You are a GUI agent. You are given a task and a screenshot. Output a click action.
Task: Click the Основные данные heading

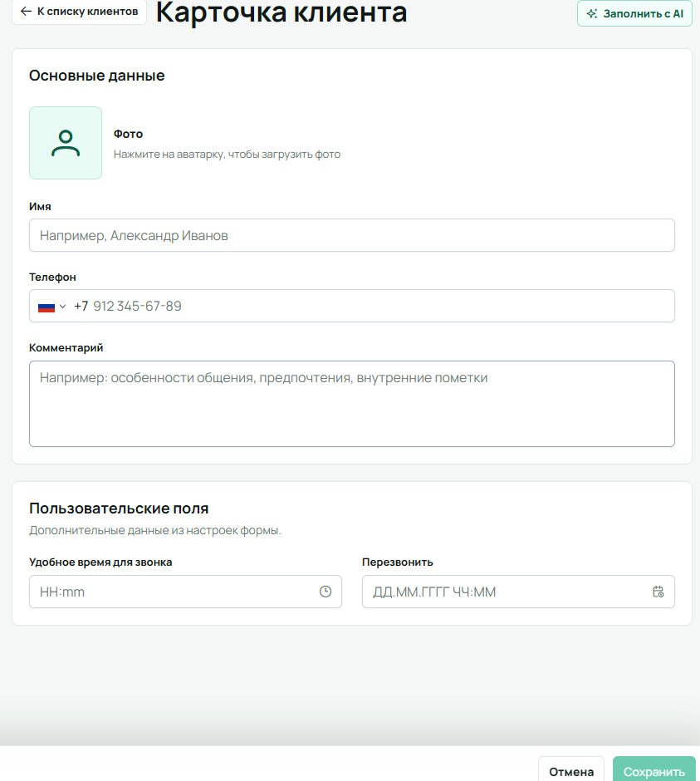tap(96, 76)
